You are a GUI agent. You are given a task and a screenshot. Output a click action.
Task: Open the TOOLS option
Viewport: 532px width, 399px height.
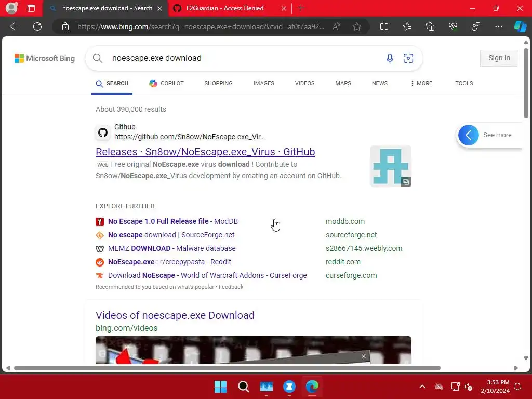[x=464, y=83]
